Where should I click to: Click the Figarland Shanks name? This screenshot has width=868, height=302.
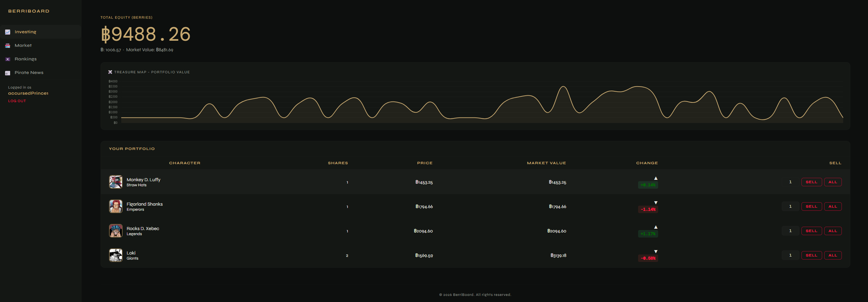[x=145, y=204]
